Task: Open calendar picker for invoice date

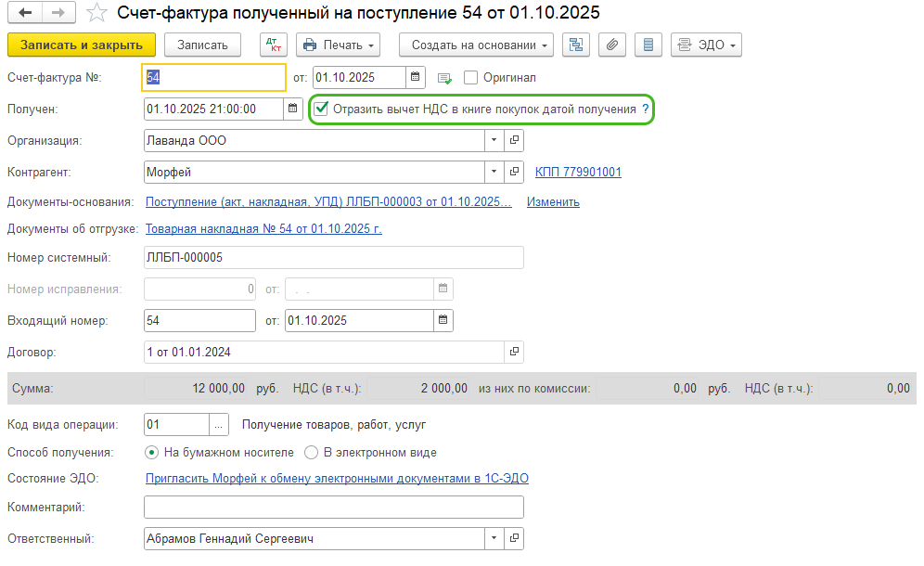Action: click(416, 77)
